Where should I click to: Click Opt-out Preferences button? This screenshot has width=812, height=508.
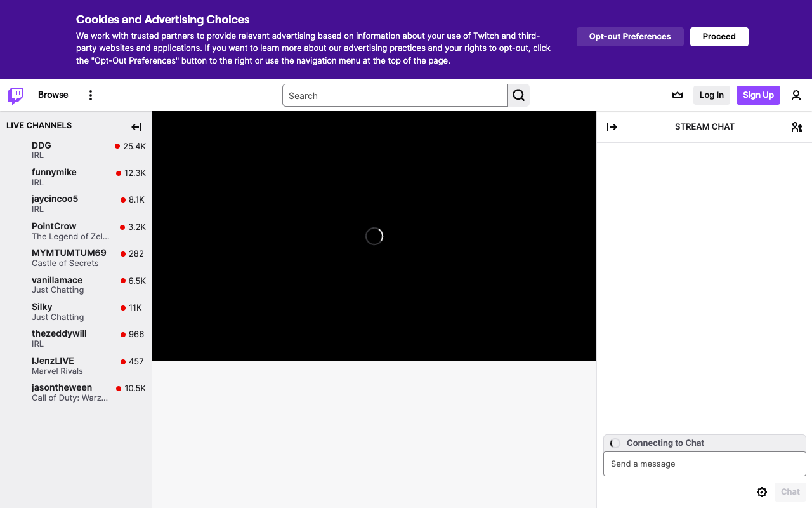[630, 37]
